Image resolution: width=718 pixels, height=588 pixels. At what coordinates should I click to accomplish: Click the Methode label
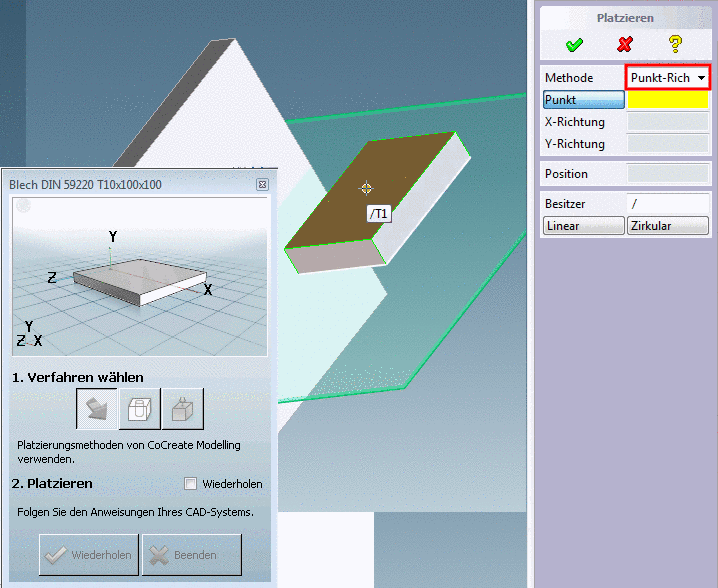tap(569, 78)
